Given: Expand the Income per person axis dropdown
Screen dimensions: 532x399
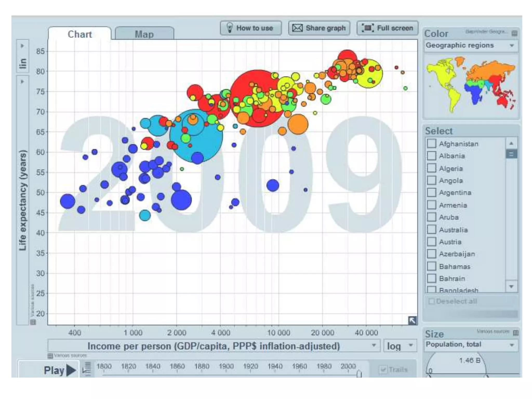Looking at the screenshot, I should click(374, 345).
